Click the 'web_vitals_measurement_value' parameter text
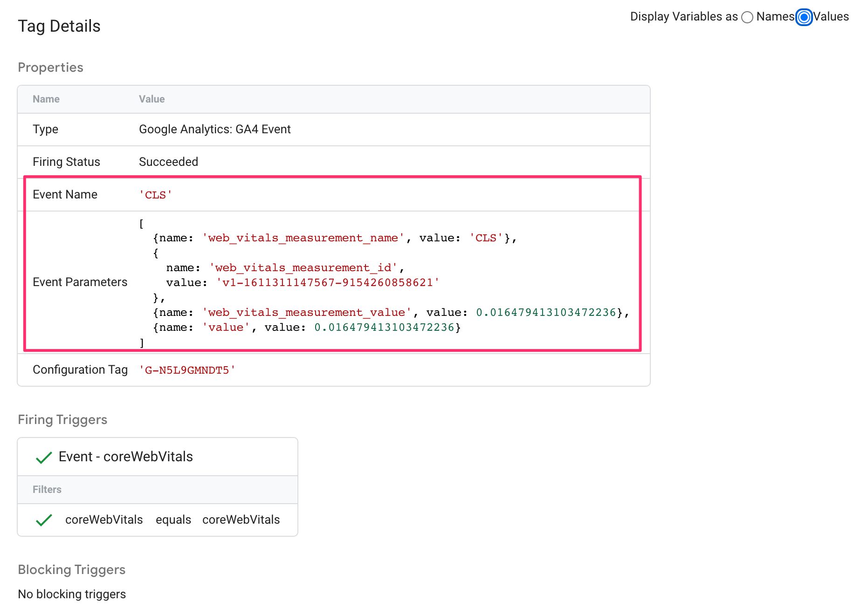This screenshot has height=615, width=868. (306, 313)
